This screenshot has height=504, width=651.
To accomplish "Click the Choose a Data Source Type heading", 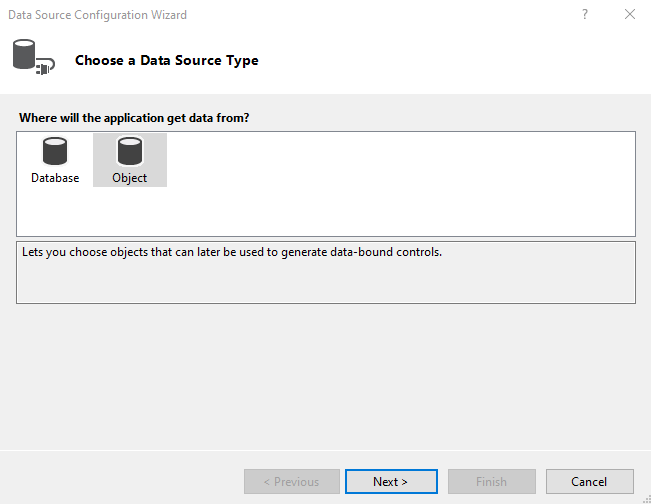I will click(x=166, y=60).
